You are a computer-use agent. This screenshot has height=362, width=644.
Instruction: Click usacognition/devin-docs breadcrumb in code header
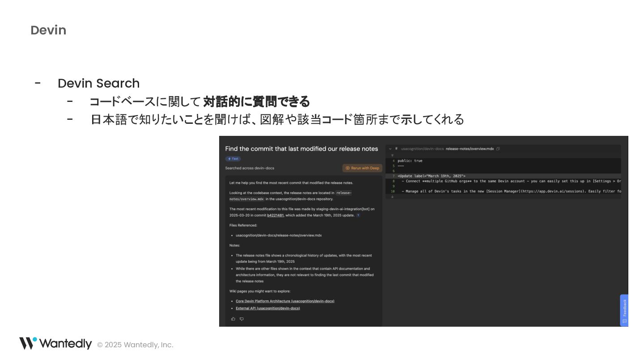point(422,149)
